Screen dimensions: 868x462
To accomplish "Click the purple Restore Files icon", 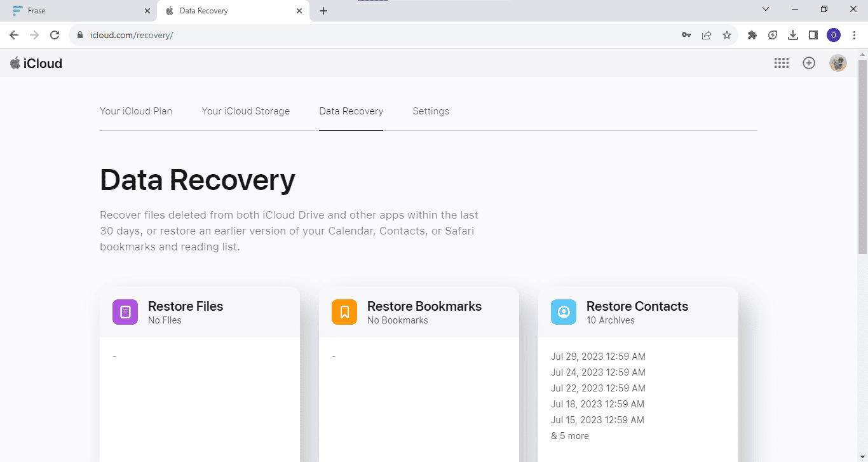I will [x=125, y=312].
